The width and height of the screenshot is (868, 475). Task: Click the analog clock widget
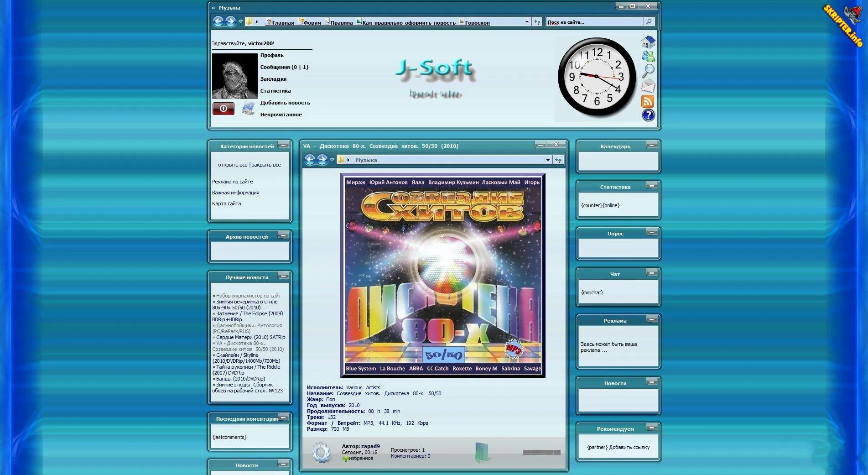(597, 78)
